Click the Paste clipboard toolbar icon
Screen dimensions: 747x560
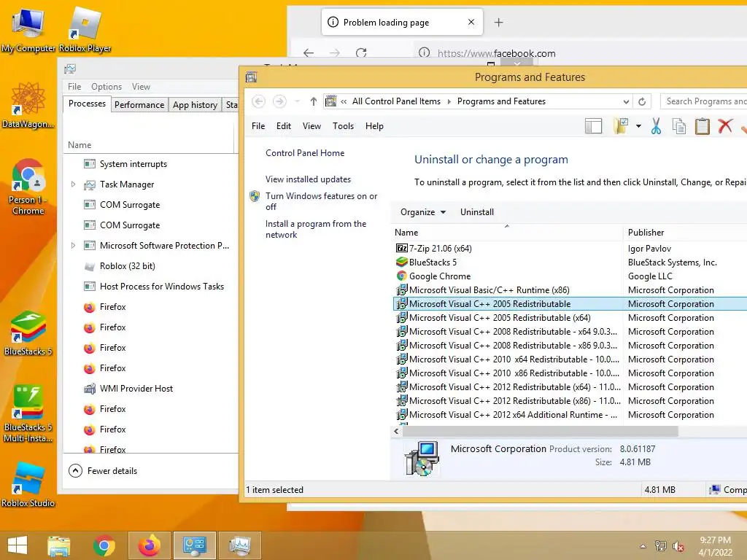(703, 126)
